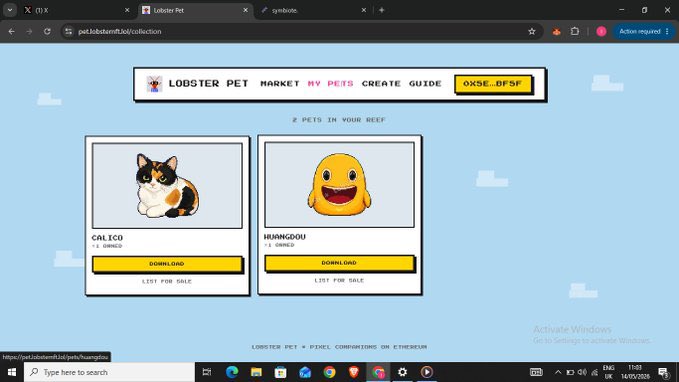Viewport: 679px width, 382px height.
Task: Open the volume control icon
Action: click(582, 372)
